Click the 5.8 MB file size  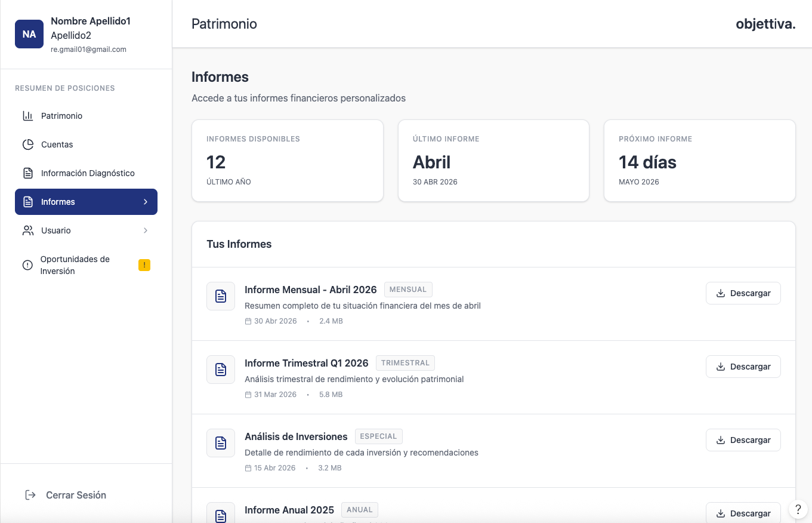point(331,395)
